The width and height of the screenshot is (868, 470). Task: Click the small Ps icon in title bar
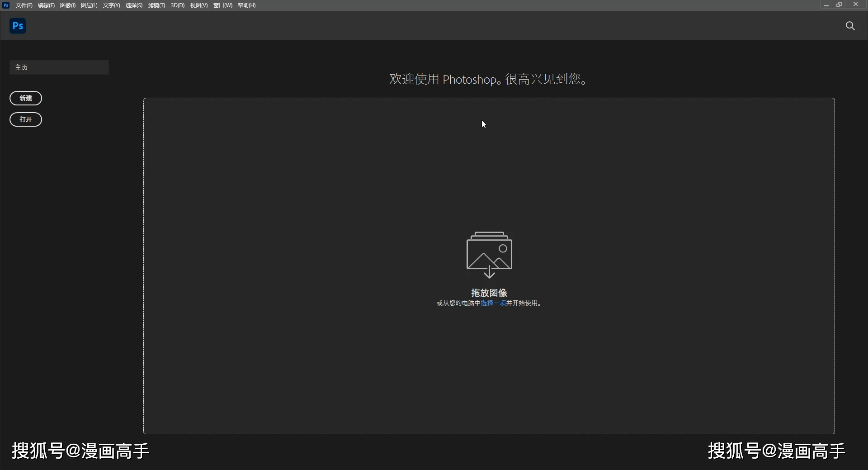tap(6, 5)
